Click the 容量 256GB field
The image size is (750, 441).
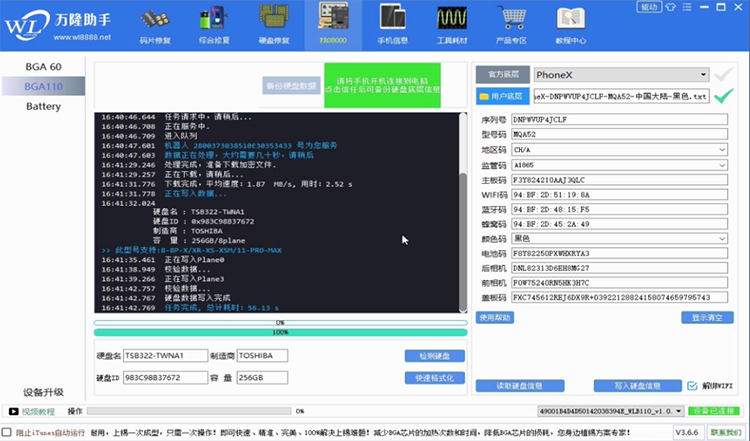click(x=262, y=377)
